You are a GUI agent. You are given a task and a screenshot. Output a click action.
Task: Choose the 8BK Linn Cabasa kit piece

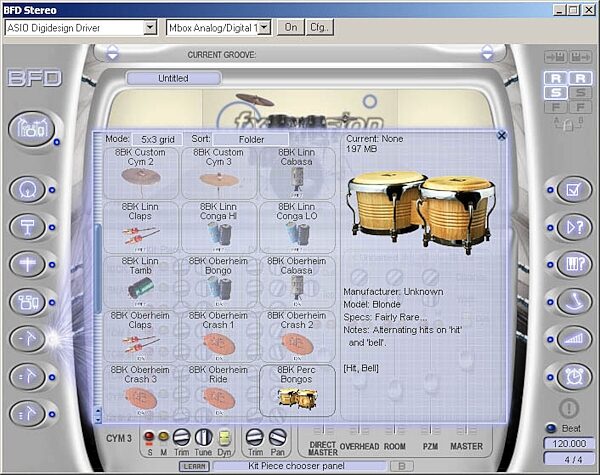pos(297,173)
